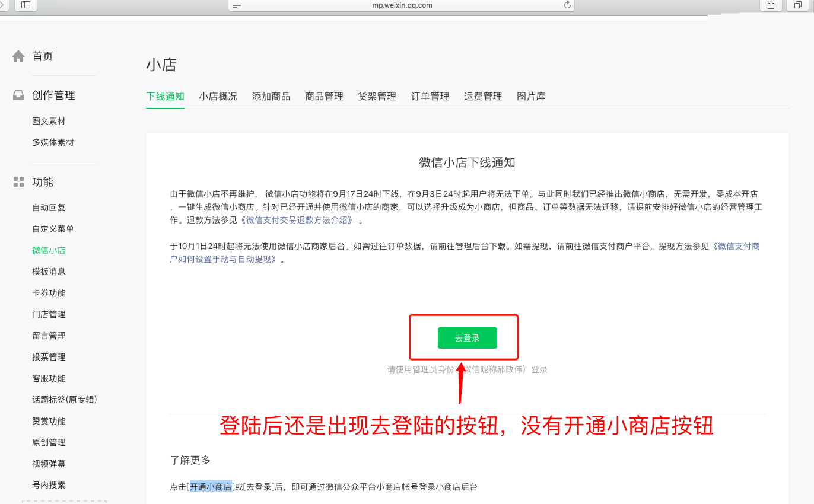Open 号内搜索 in the sidebar

pyautogui.click(x=49, y=485)
